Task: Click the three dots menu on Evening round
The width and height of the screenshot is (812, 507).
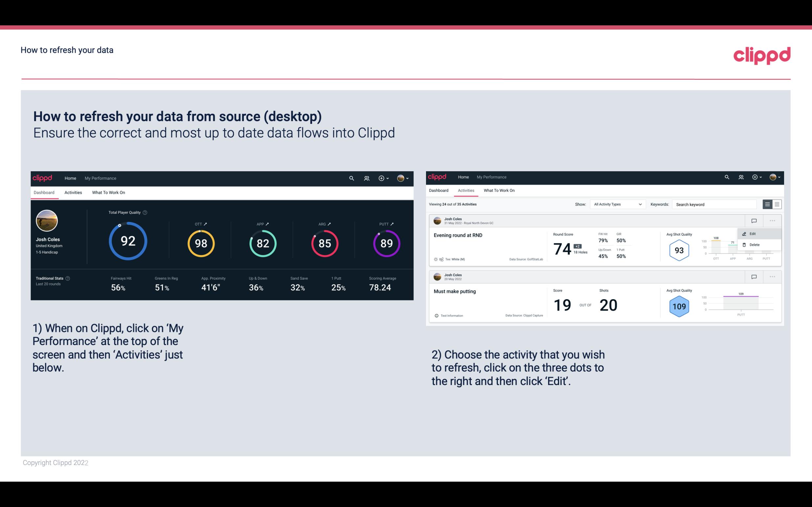Action: click(773, 221)
